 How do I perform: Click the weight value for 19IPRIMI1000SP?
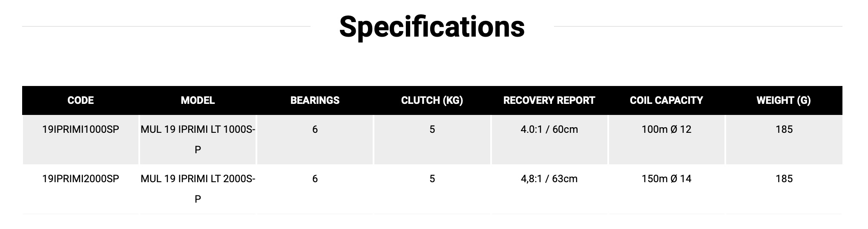[784, 129]
